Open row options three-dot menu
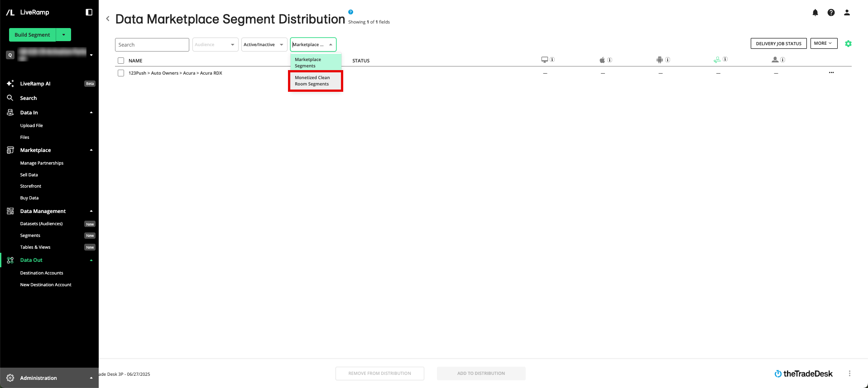Screen dimensions: 868x388 click(831, 73)
